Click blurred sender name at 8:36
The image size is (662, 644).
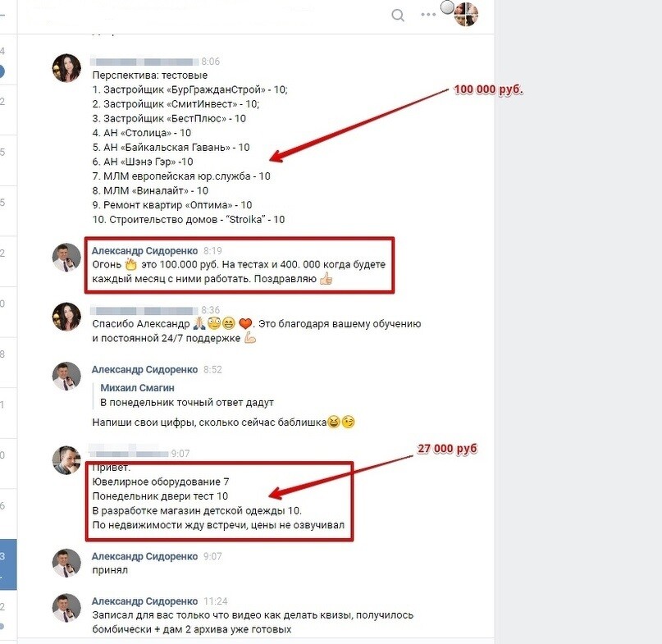pyautogui.click(x=144, y=310)
